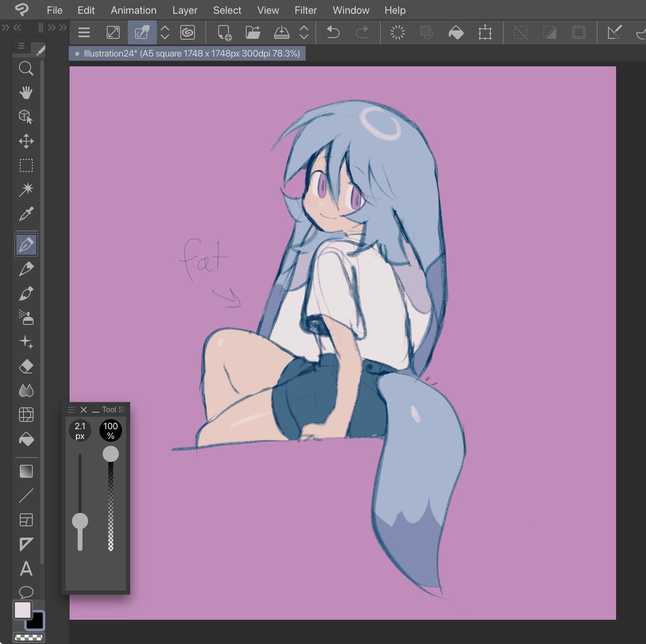The image size is (646, 644).
Task: Click the Undo arrow in command bar
Action: [333, 32]
